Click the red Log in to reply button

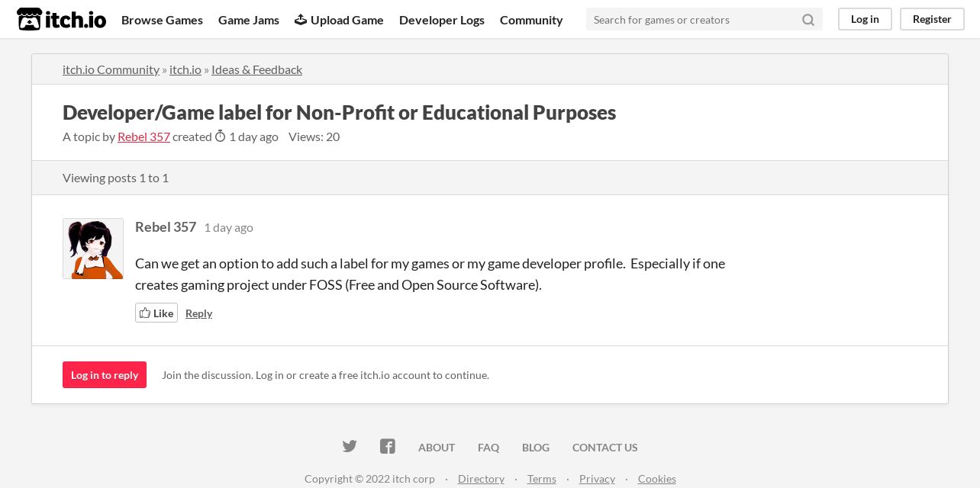[105, 374]
